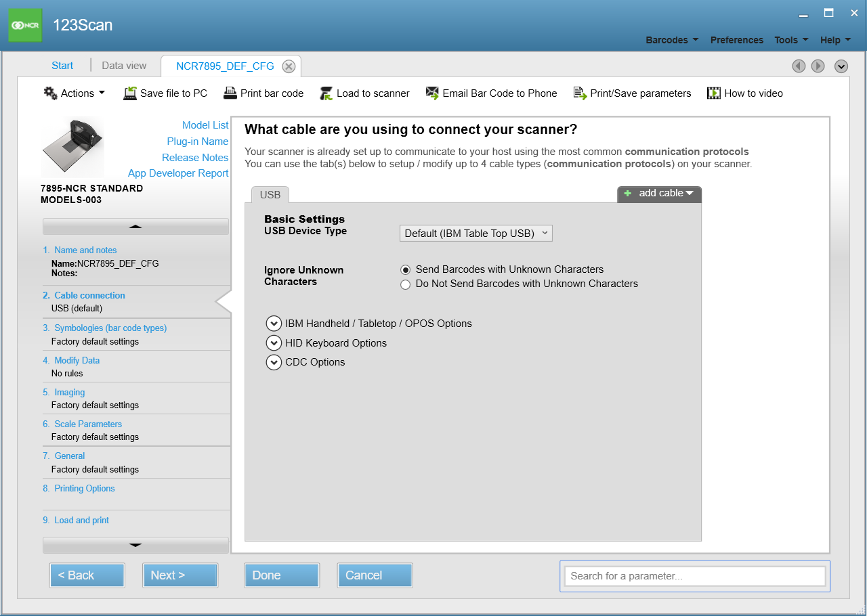The width and height of the screenshot is (867, 616).
Task: Open the Actions gear menu
Action: (75, 93)
